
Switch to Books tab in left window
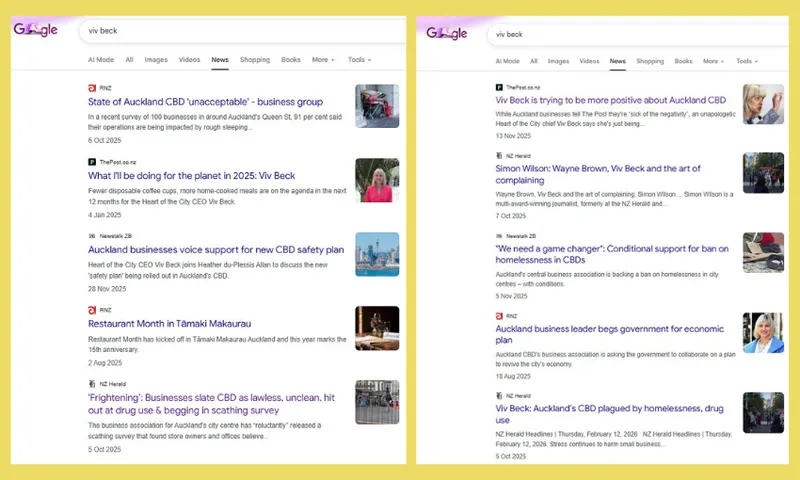(291, 60)
